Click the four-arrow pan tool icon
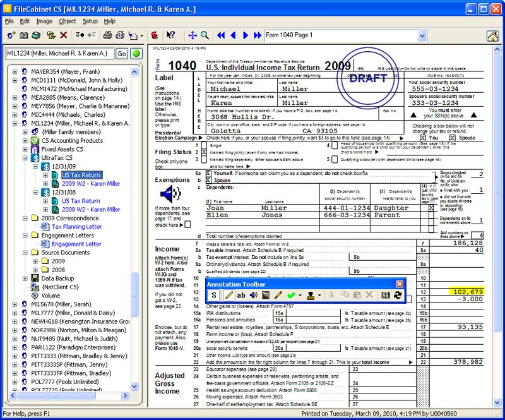 193,35
